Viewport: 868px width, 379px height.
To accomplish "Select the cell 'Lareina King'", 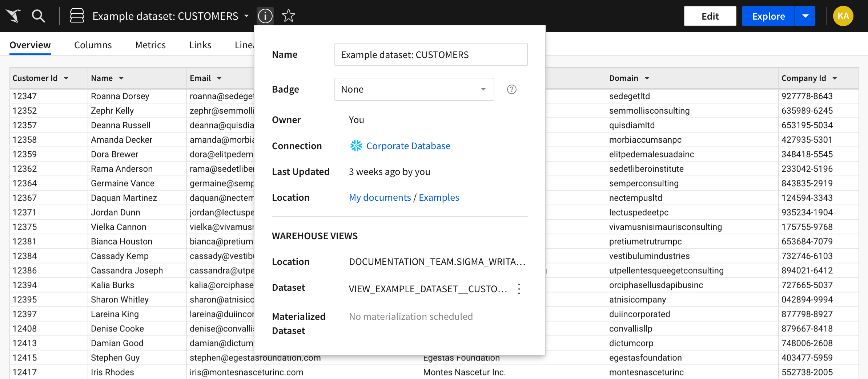I will tap(137, 314).
